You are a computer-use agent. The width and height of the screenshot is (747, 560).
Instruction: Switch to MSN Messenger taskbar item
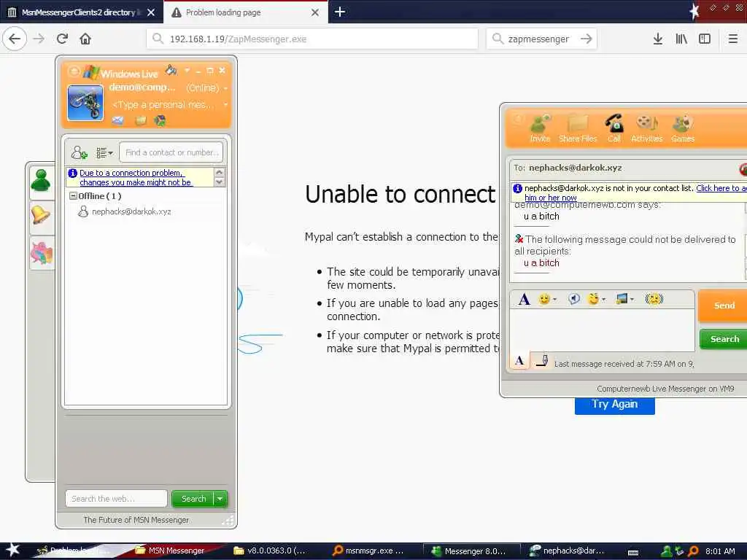tap(171, 551)
